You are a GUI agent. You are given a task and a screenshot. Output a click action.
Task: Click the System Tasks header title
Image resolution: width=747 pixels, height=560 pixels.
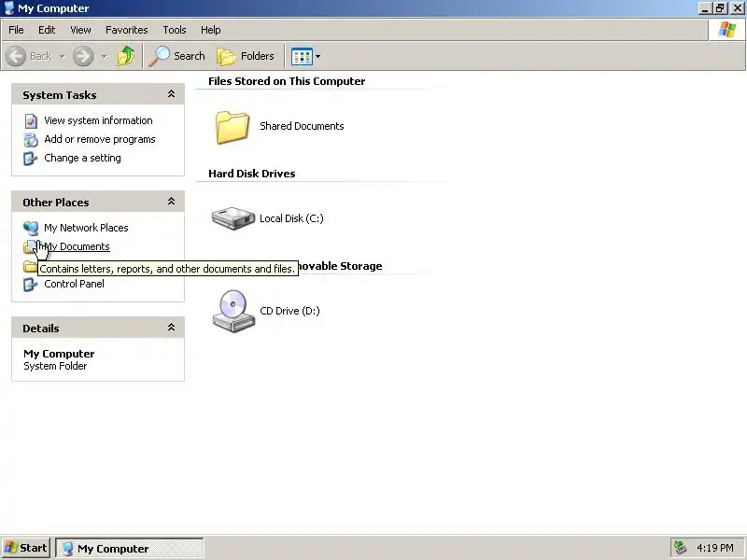click(60, 95)
